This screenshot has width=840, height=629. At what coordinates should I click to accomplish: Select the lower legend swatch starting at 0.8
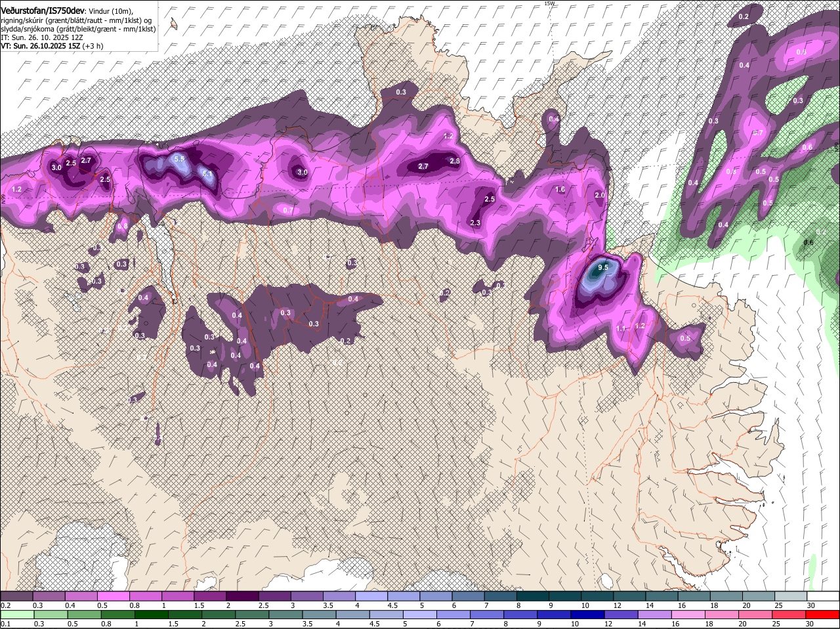(x=119, y=615)
